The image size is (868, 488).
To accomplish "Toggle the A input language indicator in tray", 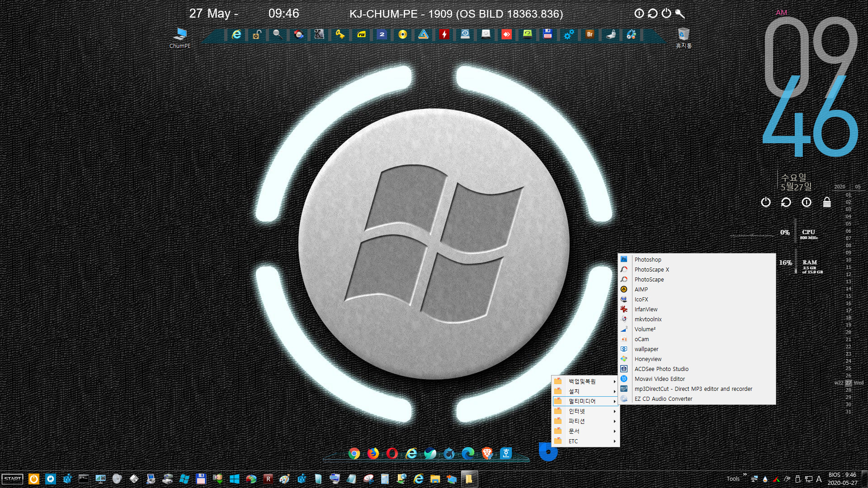I will tap(819, 479).
